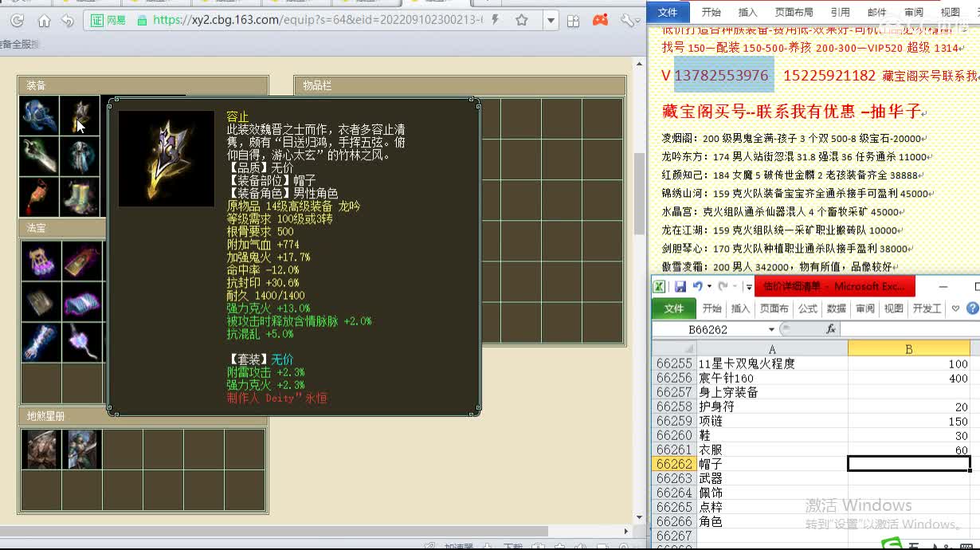
Task: Click the second 地煞星册 character portrait
Action: [x=82, y=450]
